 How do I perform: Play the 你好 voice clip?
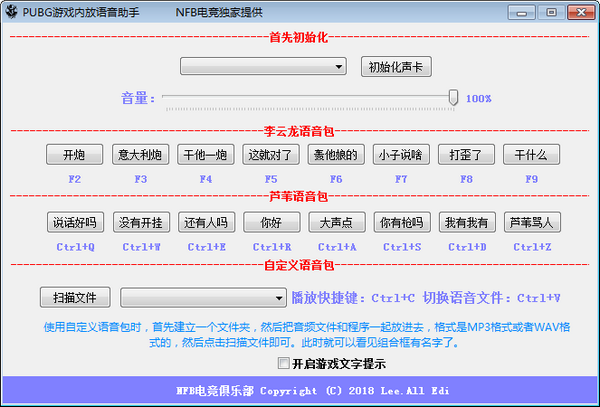272,222
